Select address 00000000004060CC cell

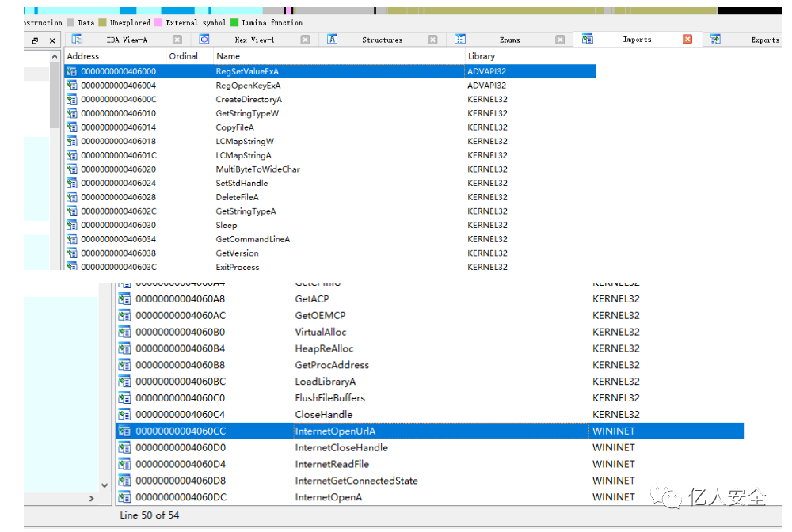[x=181, y=431]
